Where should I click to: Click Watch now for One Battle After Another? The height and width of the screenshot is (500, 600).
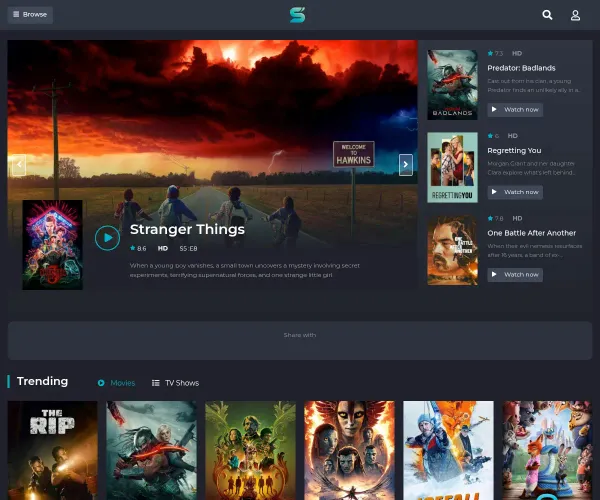[515, 275]
